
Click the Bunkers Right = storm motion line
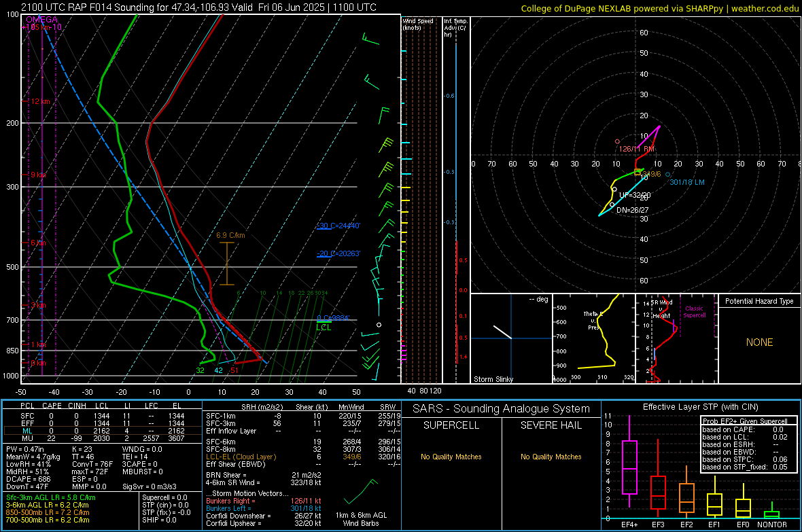click(264, 501)
